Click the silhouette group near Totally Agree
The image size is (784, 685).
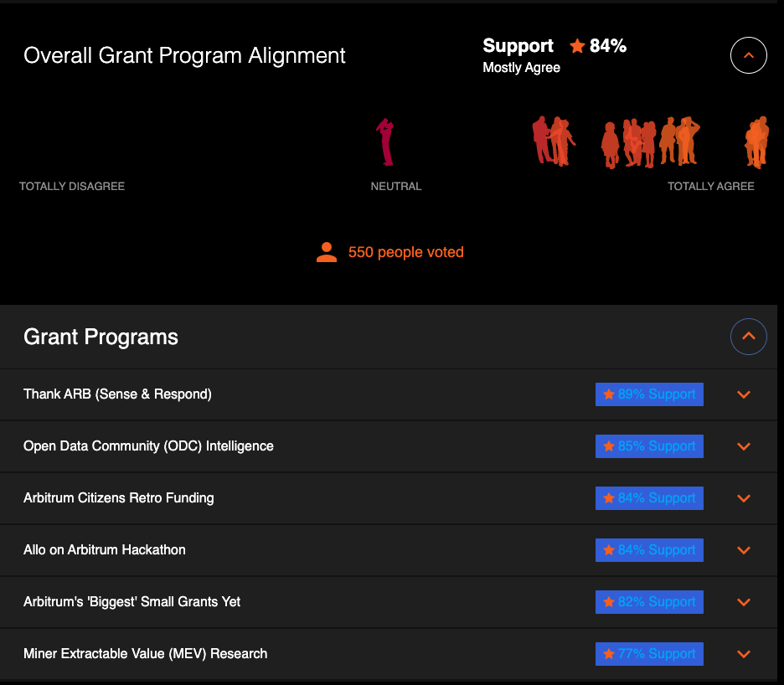point(756,142)
